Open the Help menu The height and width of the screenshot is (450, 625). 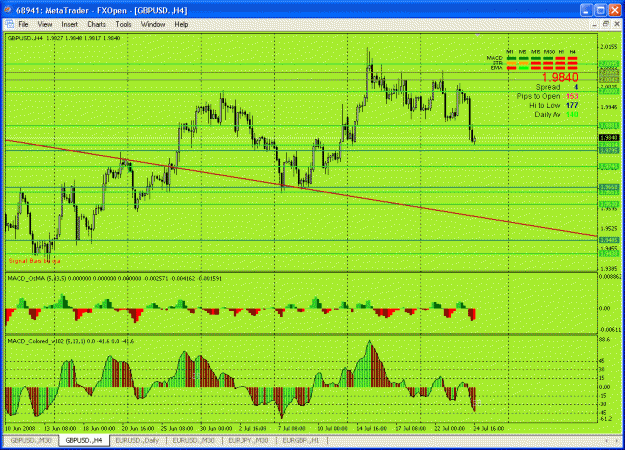(181, 24)
